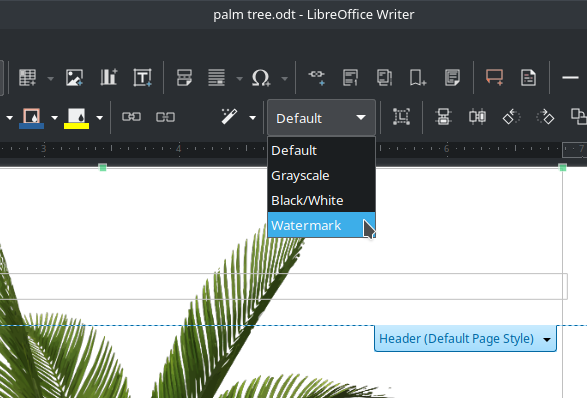Select Grayscale in the image mode list
This screenshot has height=398, width=587.
pyautogui.click(x=321, y=175)
